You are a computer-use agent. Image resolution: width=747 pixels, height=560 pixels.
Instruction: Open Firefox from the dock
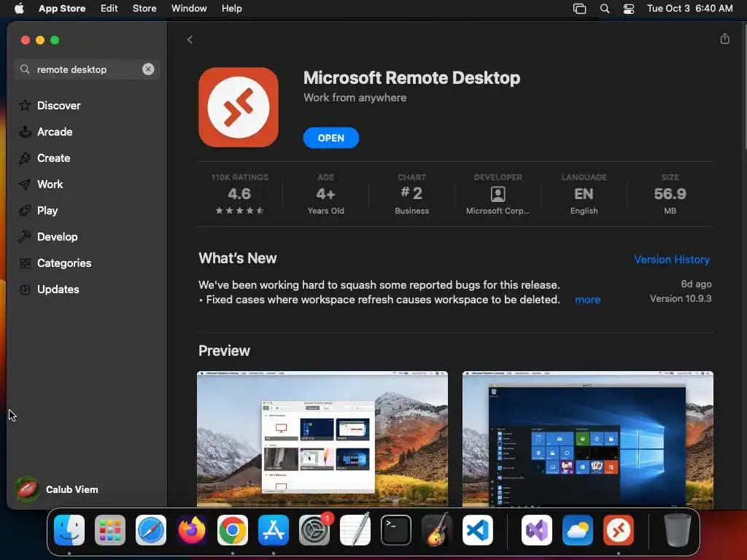pyautogui.click(x=192, y=530)
